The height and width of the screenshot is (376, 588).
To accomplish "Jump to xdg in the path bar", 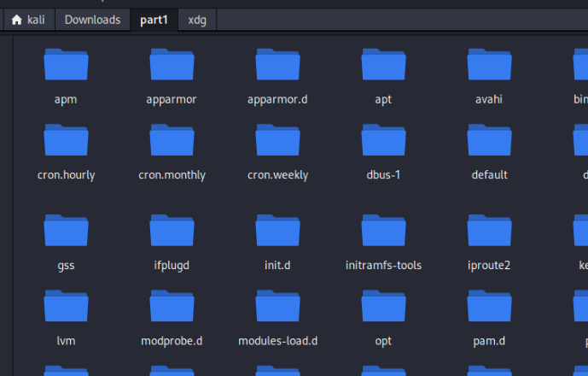I will (197, 20).
